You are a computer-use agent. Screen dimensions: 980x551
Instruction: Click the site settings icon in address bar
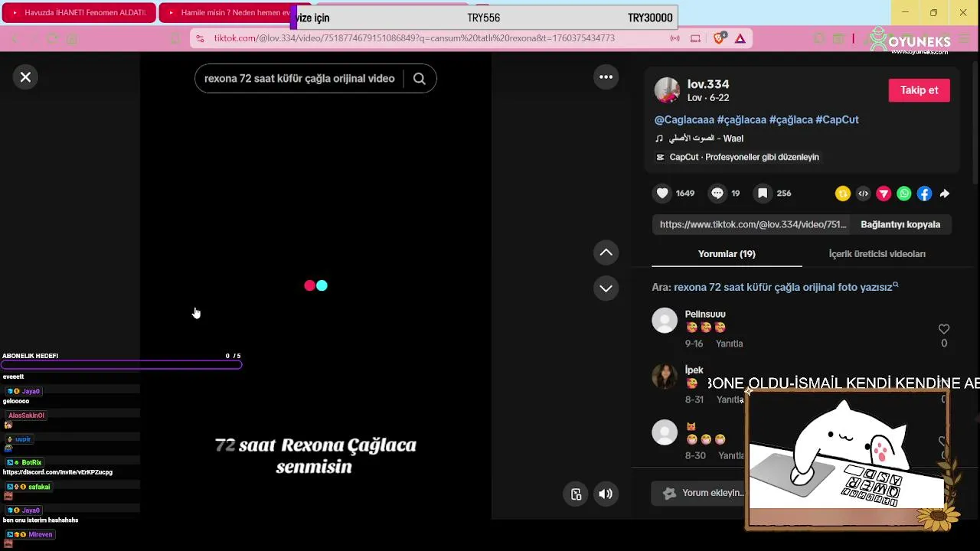pos(200,38)
